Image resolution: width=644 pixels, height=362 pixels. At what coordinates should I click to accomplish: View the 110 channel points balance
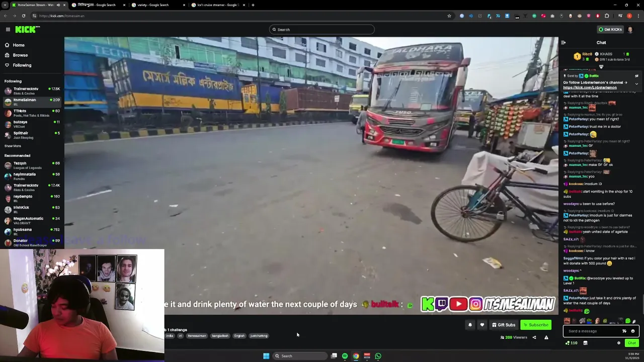coord(572,343)
